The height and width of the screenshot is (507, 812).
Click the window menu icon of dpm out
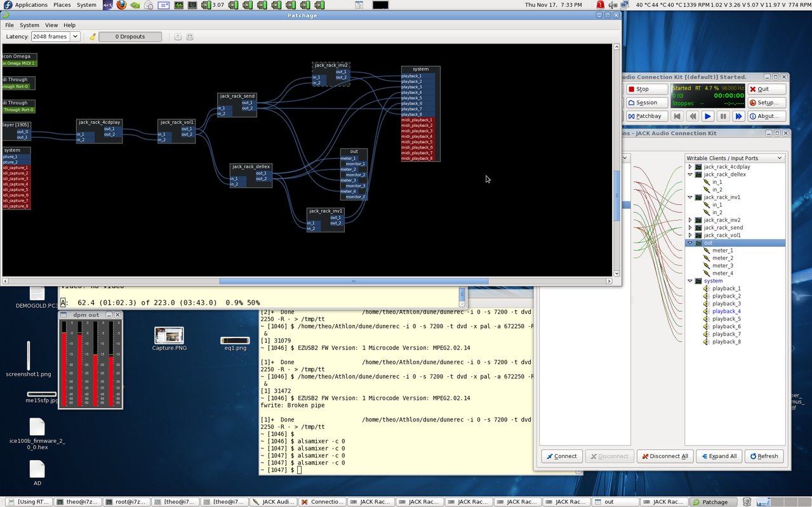[x=63, y=315]
